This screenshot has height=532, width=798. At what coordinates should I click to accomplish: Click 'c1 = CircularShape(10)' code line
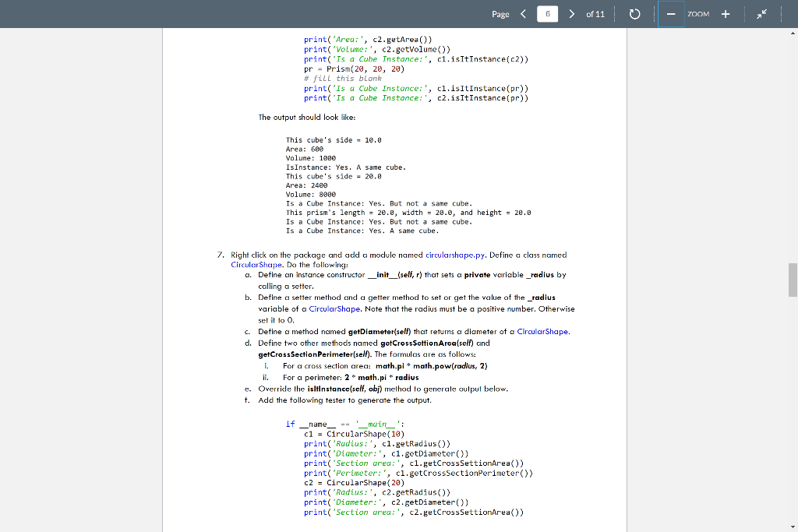(355, 434)
